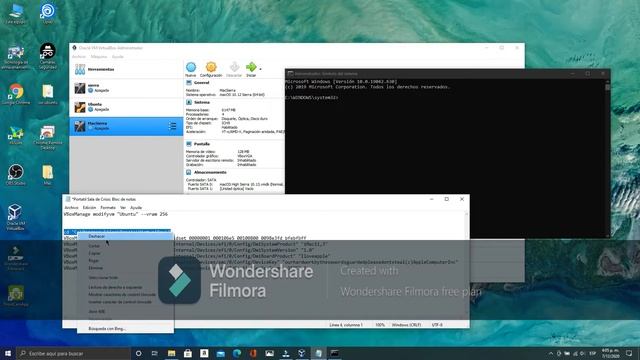Choose Deshacer in the context menu

[125, 236]
